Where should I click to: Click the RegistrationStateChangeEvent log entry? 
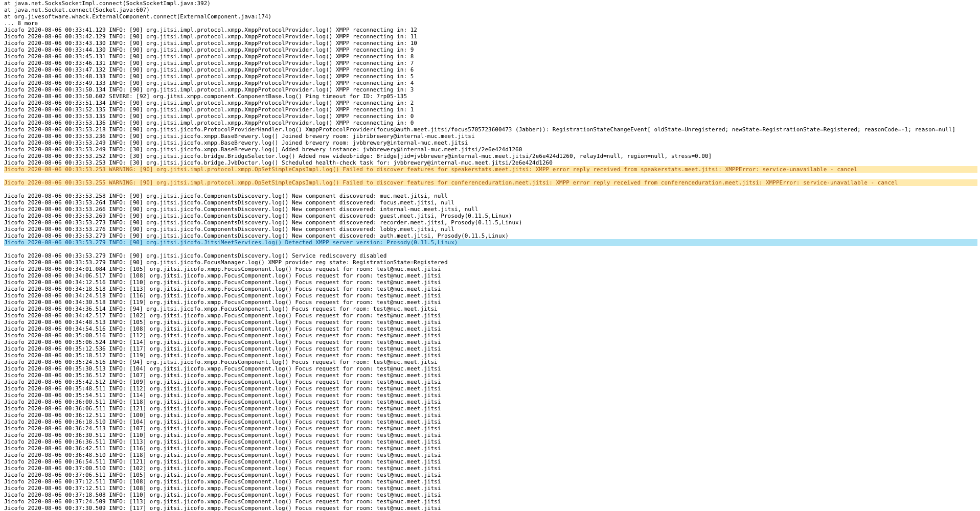click(307, 129)
